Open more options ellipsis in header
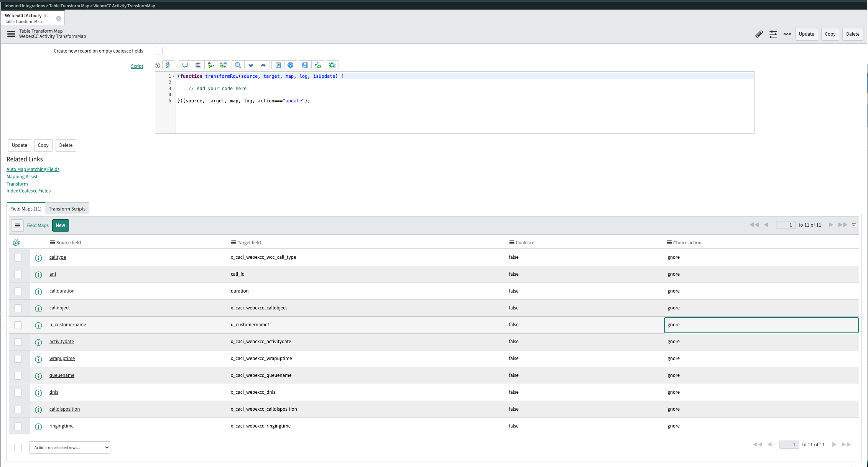The width and height of the screenshot is (868, 467). pos(787,34)
